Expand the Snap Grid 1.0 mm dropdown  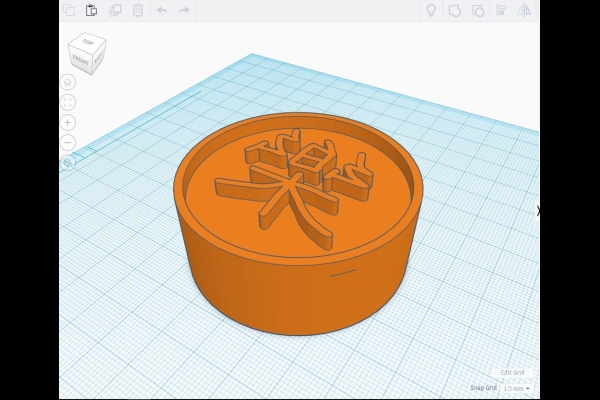coord(516,388)
